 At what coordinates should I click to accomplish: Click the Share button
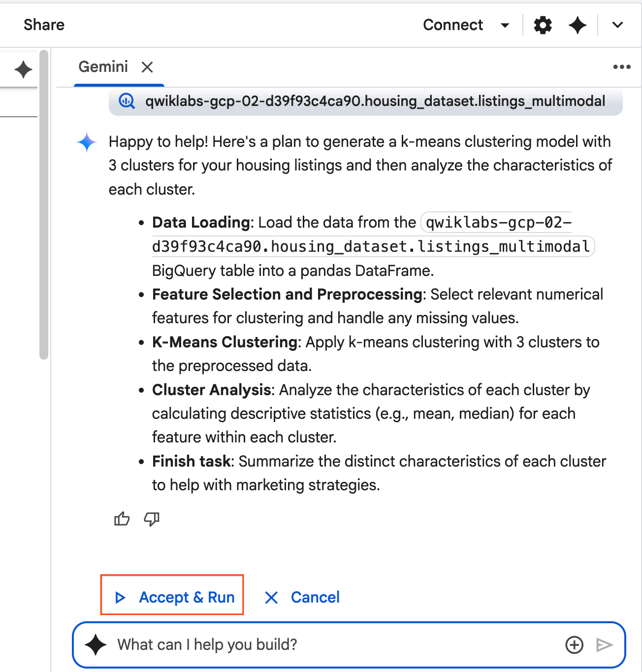point(44,25)
